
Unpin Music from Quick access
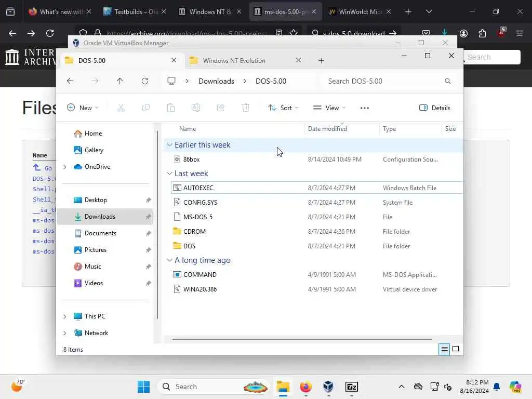click(x=148, y=267)
